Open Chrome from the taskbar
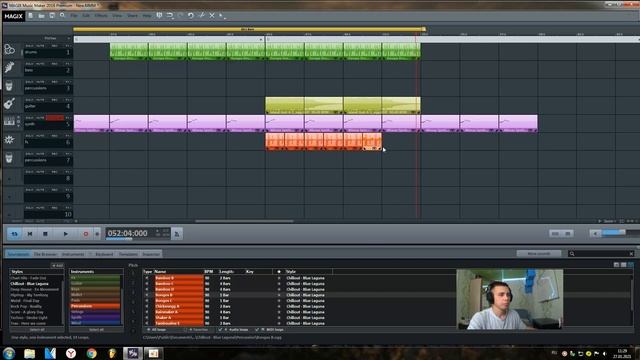 click(x=91, y=353)
